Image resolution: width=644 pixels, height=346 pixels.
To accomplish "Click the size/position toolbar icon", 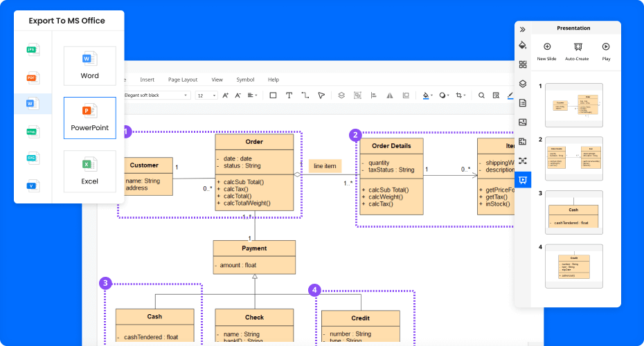I will [406, 95].
